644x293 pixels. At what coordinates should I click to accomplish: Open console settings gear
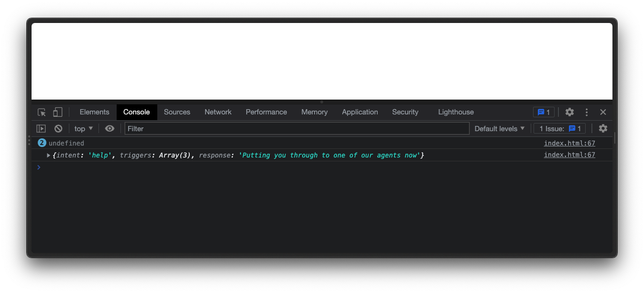603,128
